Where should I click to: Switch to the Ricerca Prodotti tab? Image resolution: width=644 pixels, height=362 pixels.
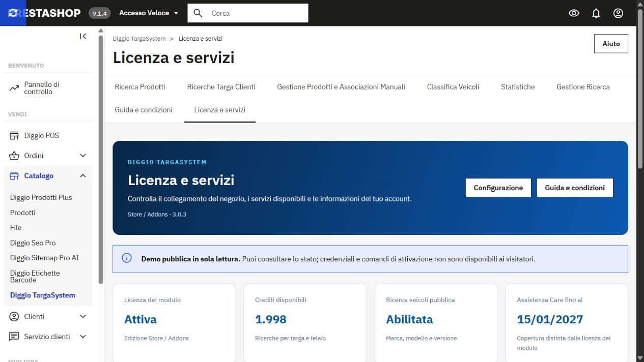point(140,87)
